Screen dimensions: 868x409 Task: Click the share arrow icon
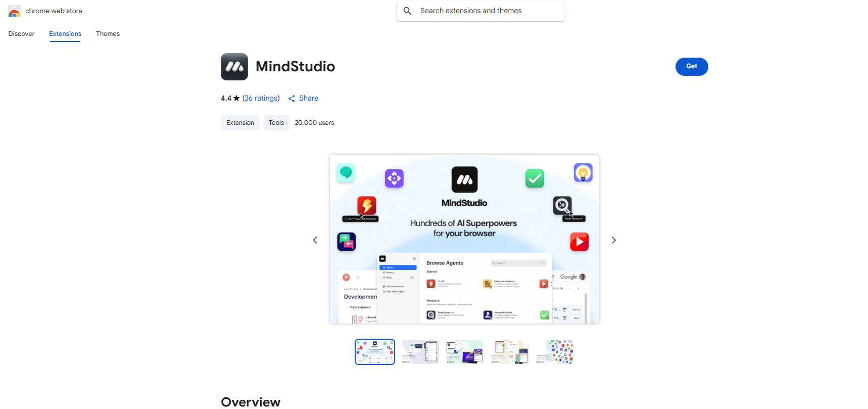pyautogui.click(x=292, y=99)
